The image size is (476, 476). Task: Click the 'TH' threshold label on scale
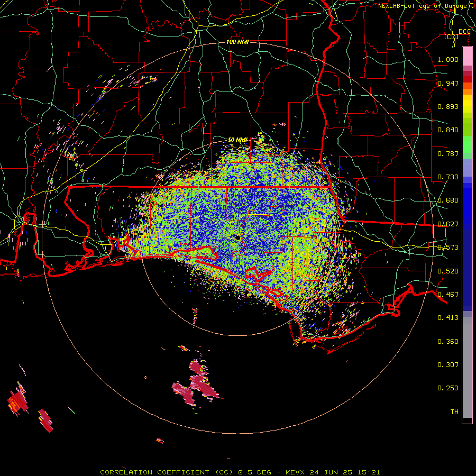[x=454, y=411]
